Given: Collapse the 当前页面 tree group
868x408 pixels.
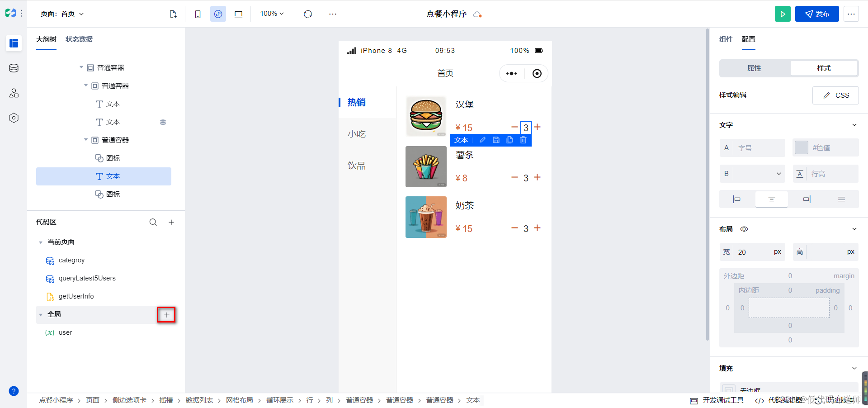Looking at the screenshot, I should 41,242.
